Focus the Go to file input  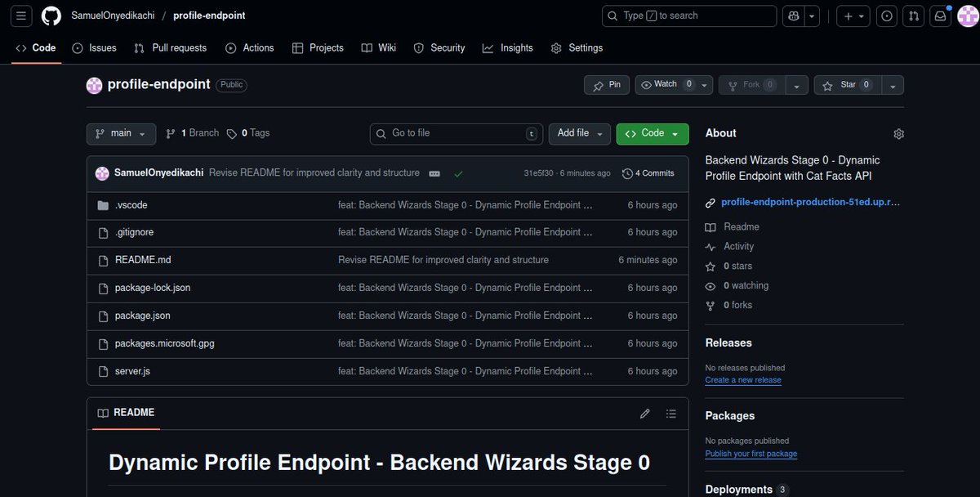tap(456, 133)
